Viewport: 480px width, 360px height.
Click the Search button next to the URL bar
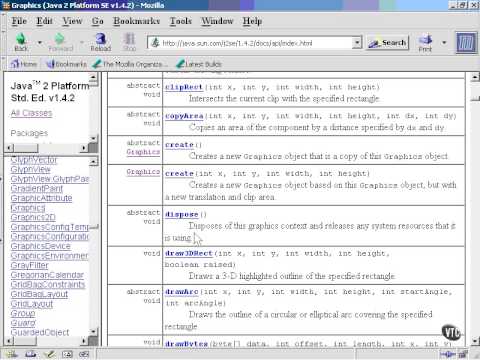(388, 43)
